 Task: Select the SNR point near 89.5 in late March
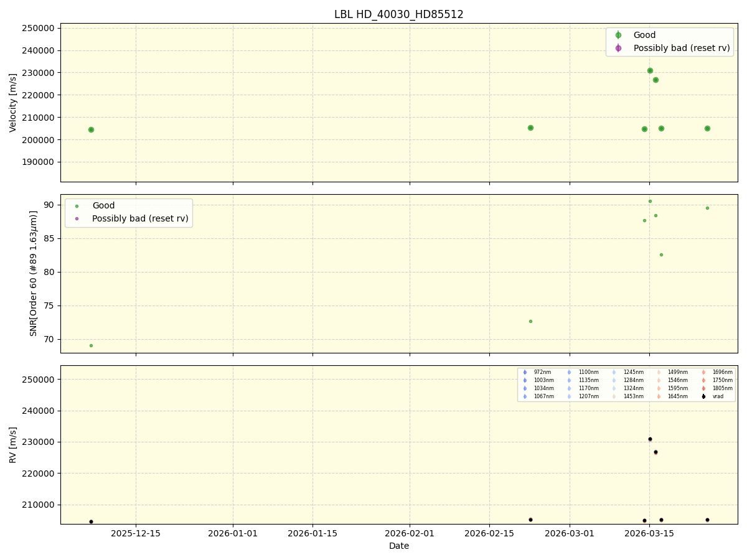707,208
